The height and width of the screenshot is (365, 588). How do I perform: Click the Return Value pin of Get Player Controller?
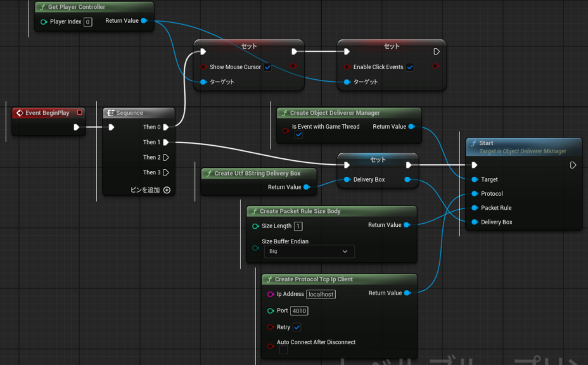144,21
